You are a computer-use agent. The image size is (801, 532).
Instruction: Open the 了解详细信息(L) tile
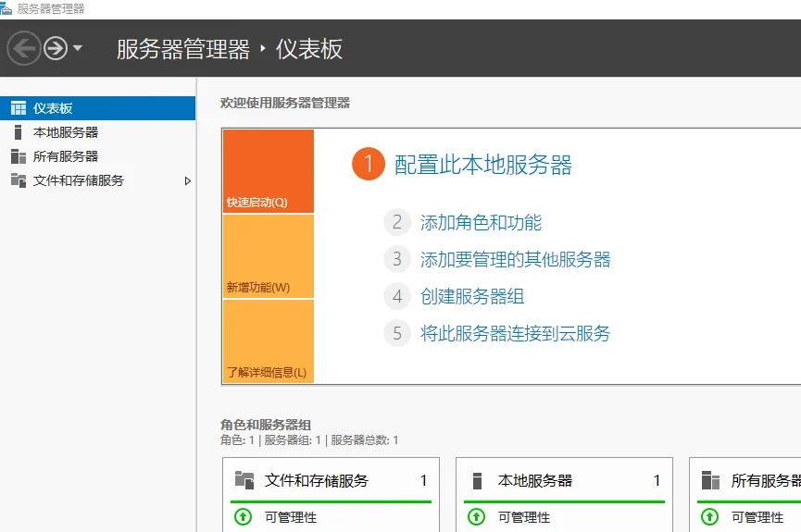(268, 341)
